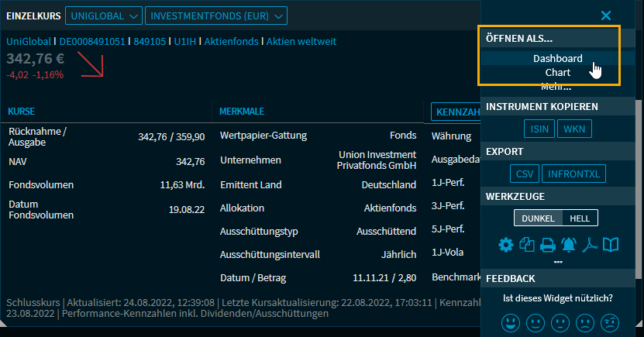The height and width of the screenshot is (337, 644).
Task: Print the widget via printer icon
Action: [x=548, y=246]
